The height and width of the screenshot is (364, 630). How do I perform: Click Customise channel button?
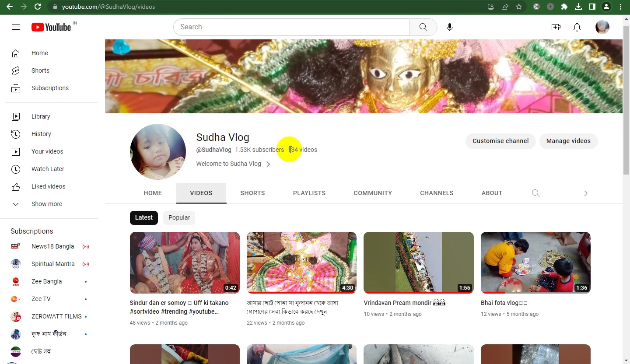click(x=500, y=141)
